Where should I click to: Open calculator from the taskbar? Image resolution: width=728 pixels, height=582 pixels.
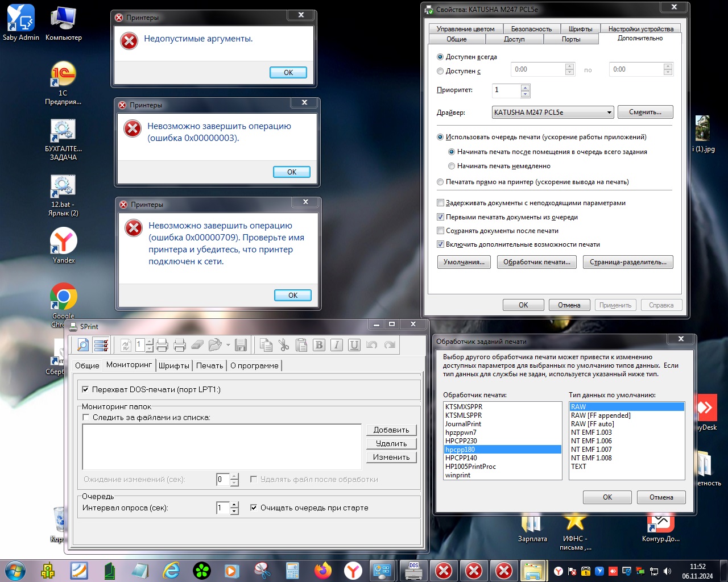pyautogui.click(x=292, y=571)
